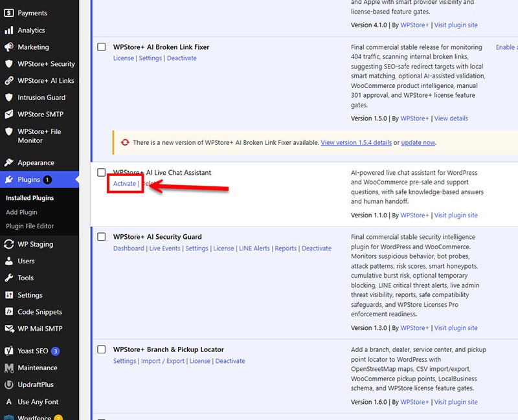The width and height of the screenshot is (518, 420).
Task: Click the Tools wrench icon
Action: (x=9, y=278)
